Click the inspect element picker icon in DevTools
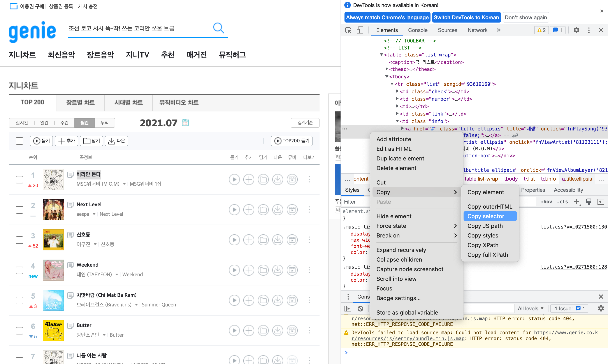This screenshot has height=364, width=608. (348, 30)
